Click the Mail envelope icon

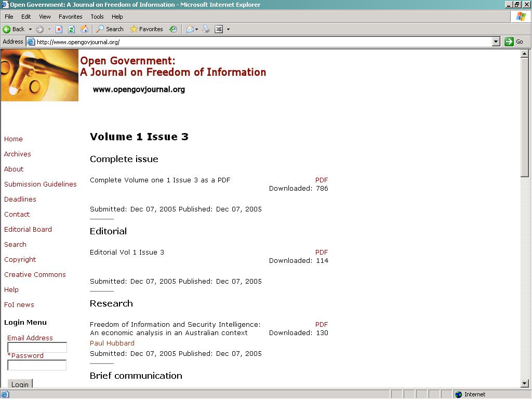pos(190,29)
